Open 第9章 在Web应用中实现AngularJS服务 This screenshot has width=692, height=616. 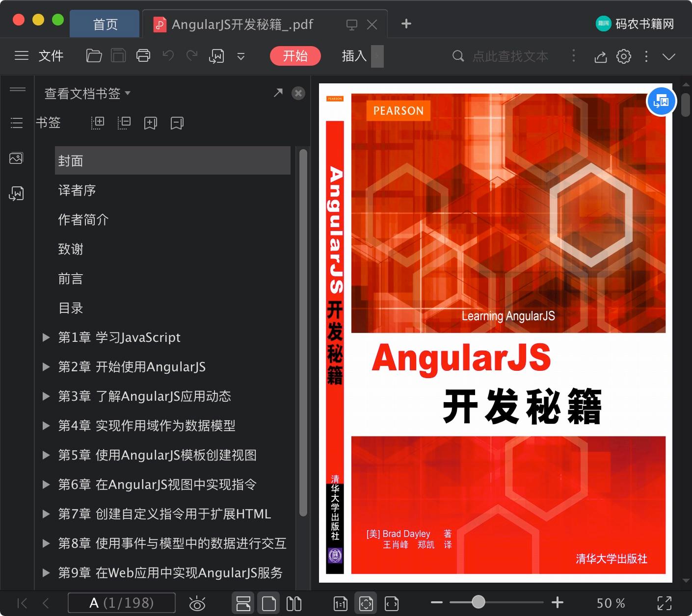tap(170, 572)
